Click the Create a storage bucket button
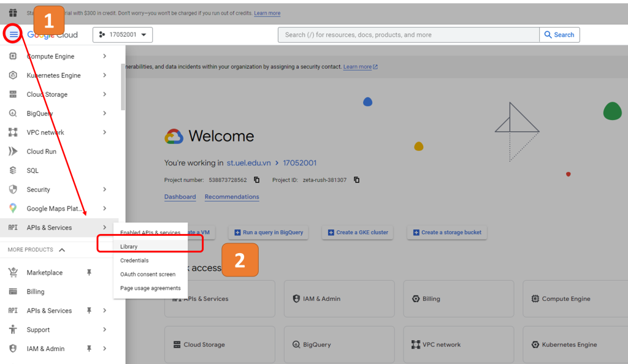The height and width of the screenshot is (364, 628). (x=447, y=232)
